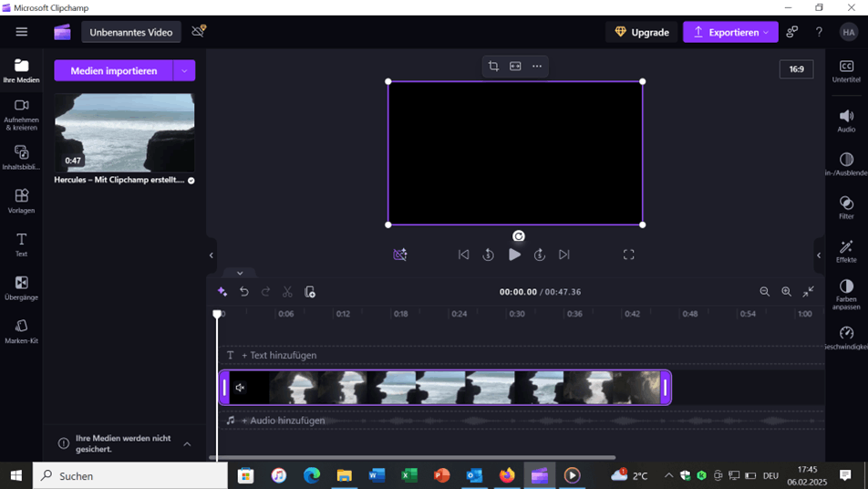Open the Text sidebar tab
The width and height of the screenshot is (868, 489).
tap(21, 244)
